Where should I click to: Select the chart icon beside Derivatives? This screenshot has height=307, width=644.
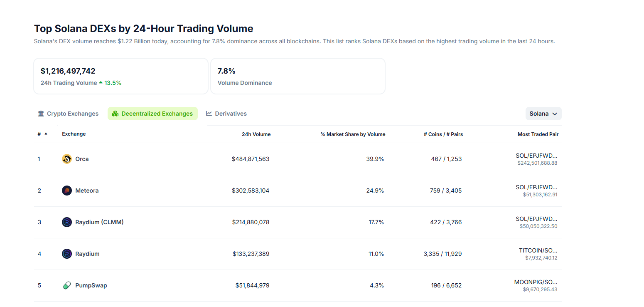point(209,113)
